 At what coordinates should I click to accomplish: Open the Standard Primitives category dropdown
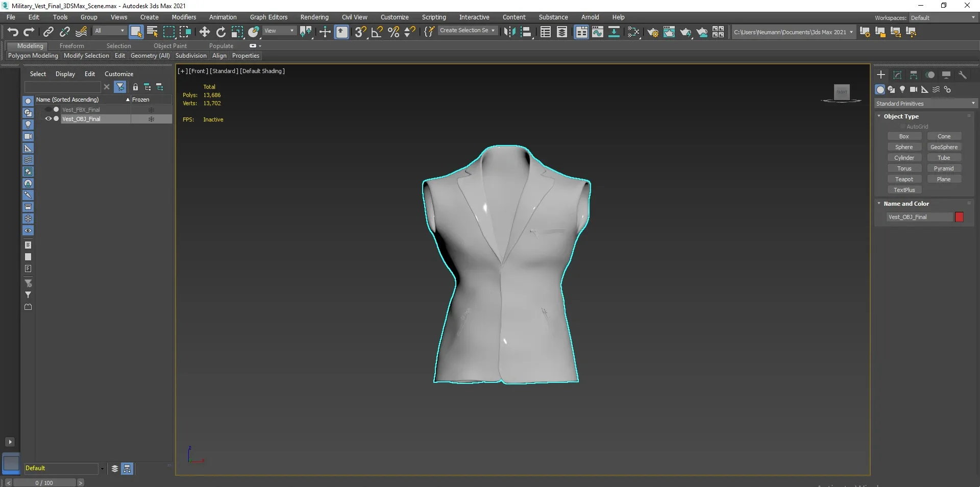925,104
